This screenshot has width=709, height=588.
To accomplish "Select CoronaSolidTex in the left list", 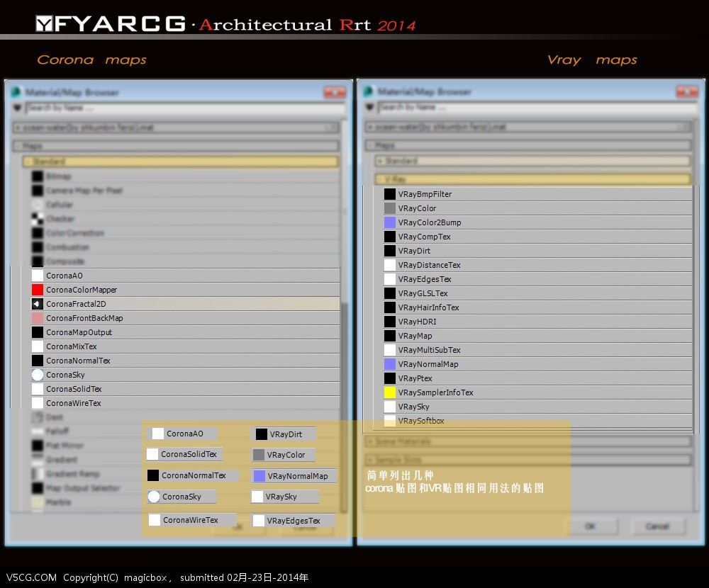I will coord(185,389).
